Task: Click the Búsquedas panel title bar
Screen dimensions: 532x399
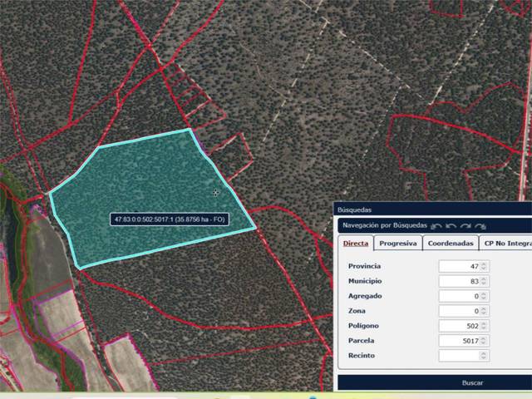Action: (x=432, y=209)
